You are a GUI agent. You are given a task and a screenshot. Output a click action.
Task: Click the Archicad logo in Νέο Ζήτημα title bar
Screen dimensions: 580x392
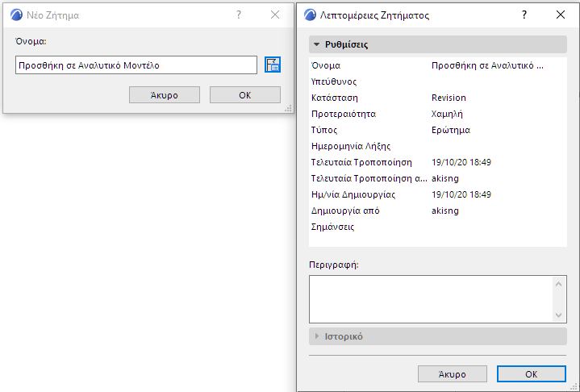tap(16, 15)
